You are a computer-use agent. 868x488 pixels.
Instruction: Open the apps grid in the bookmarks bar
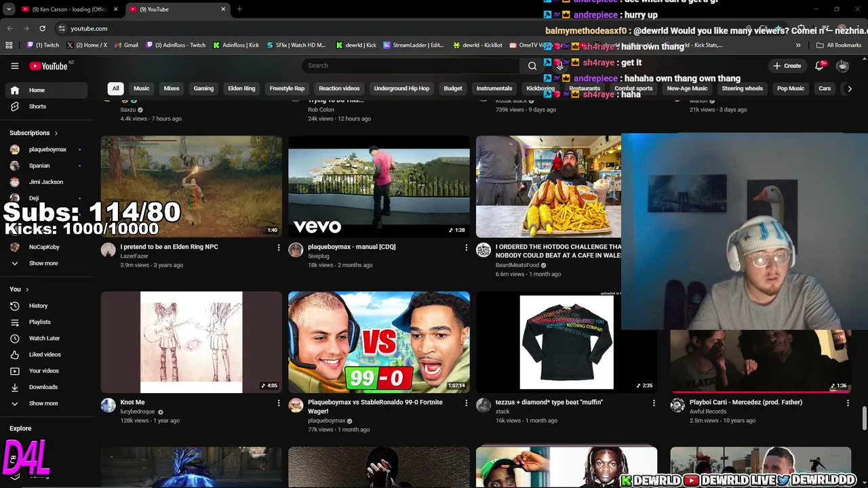pos(9,45)
